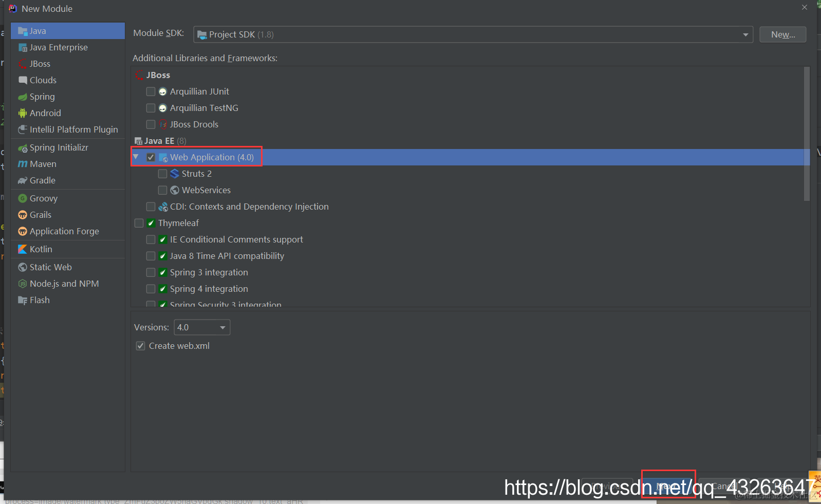The width and height of the screenshot is (821, 504).
Task: Click frameworks list vertical scrollbar
Action: [807, 134]
